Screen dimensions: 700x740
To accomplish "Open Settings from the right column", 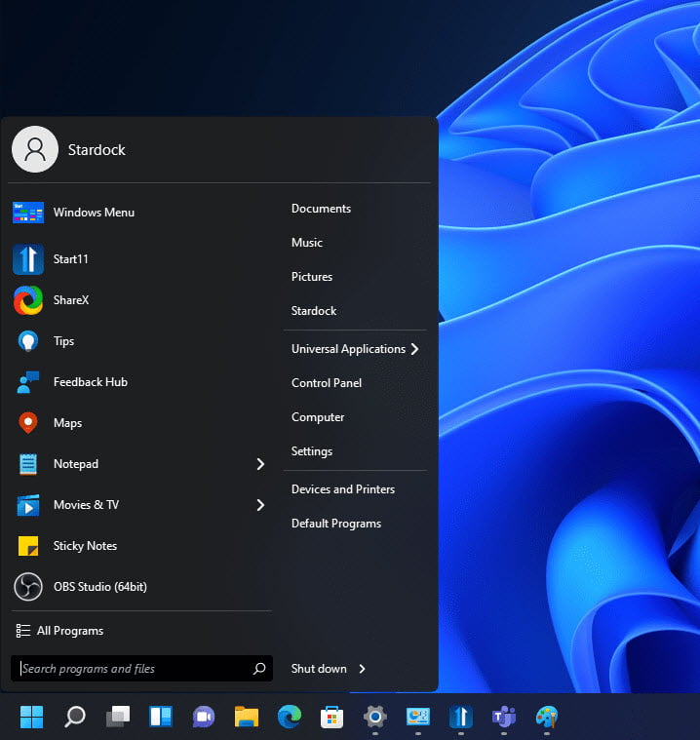I will (312, 451).
